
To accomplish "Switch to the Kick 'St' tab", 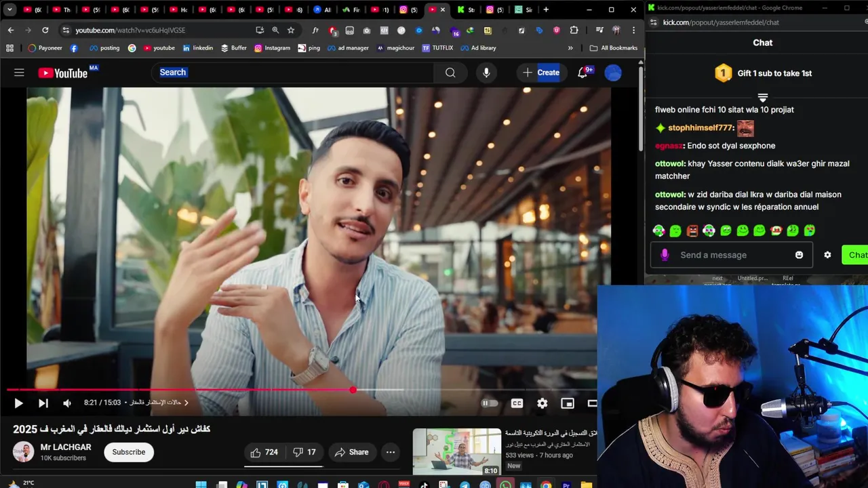I will click(467, 9).
